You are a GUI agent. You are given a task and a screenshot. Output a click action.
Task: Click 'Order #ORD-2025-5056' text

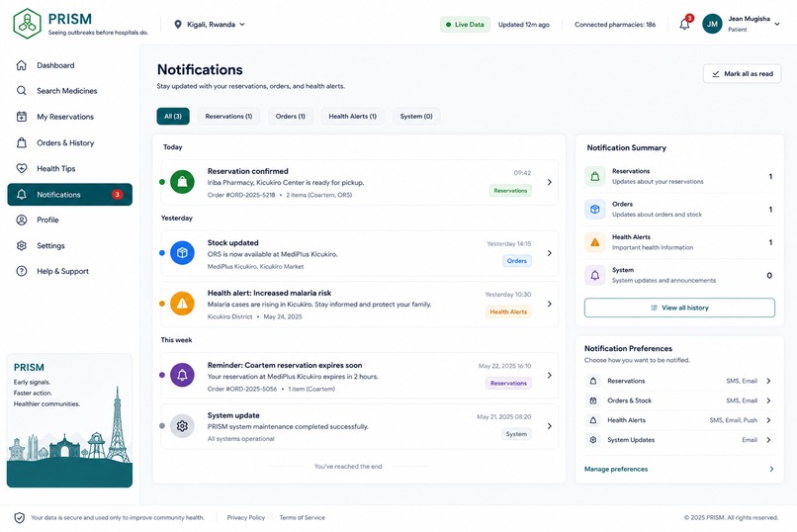(x=242, y=390)
